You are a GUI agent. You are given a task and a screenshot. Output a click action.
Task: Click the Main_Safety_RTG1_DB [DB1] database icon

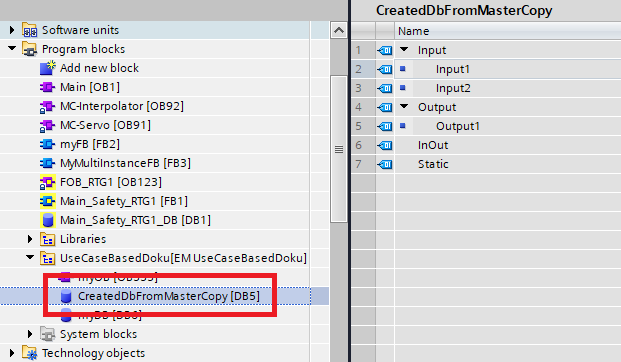coord(48,220)
